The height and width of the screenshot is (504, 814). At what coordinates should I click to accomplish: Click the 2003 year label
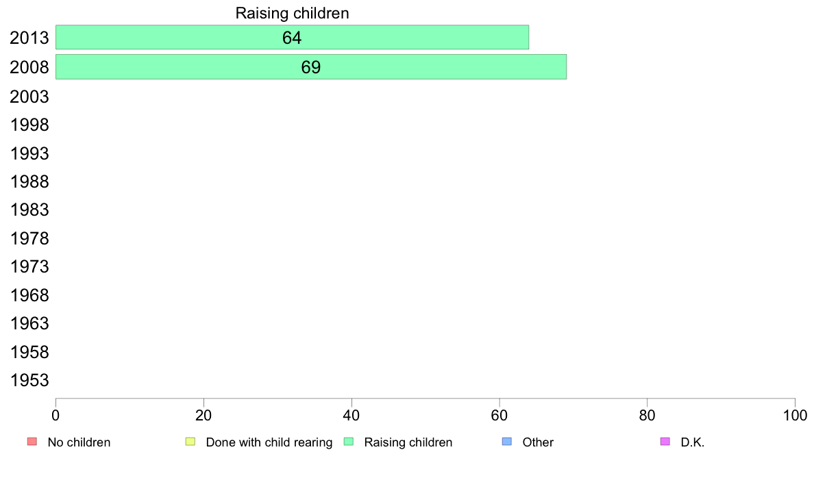coord(29,97)
